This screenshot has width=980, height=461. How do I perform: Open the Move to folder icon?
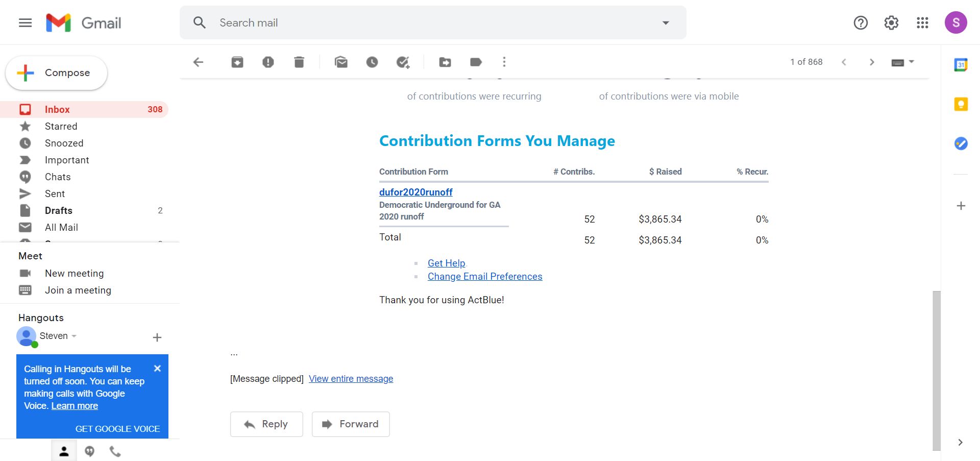tap(445, 62)
